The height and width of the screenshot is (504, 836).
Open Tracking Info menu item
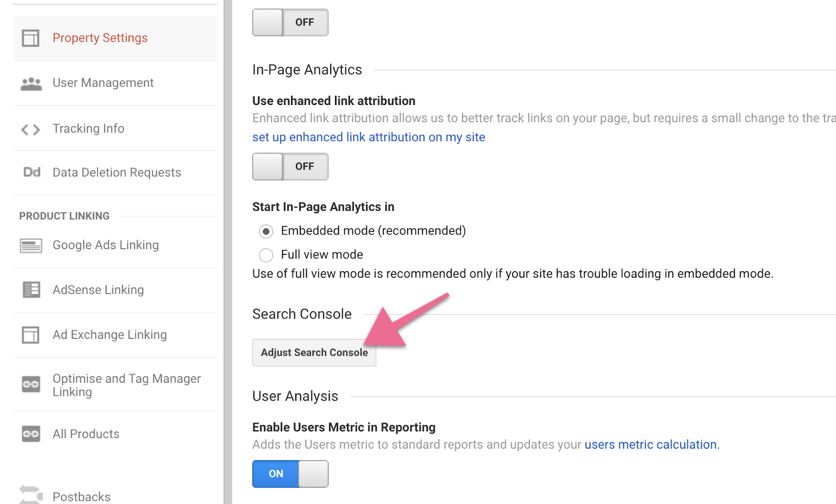coord(88,128)
